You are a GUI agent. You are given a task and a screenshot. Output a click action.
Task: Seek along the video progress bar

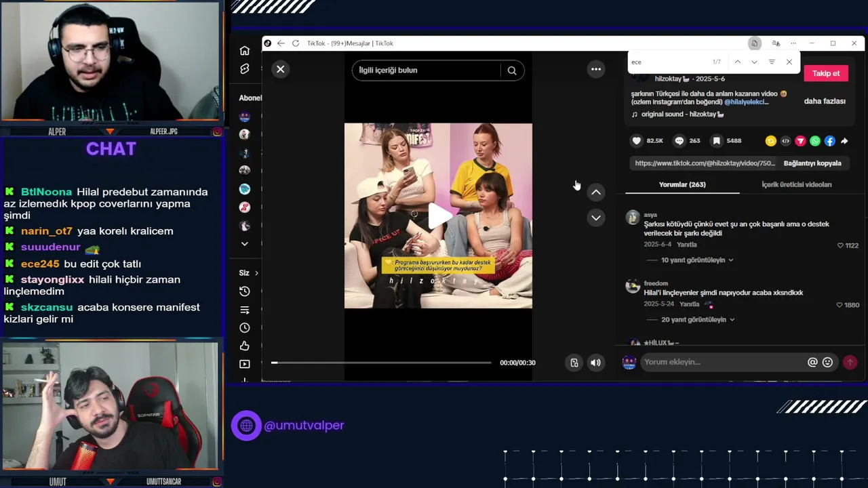click(381, 363)
